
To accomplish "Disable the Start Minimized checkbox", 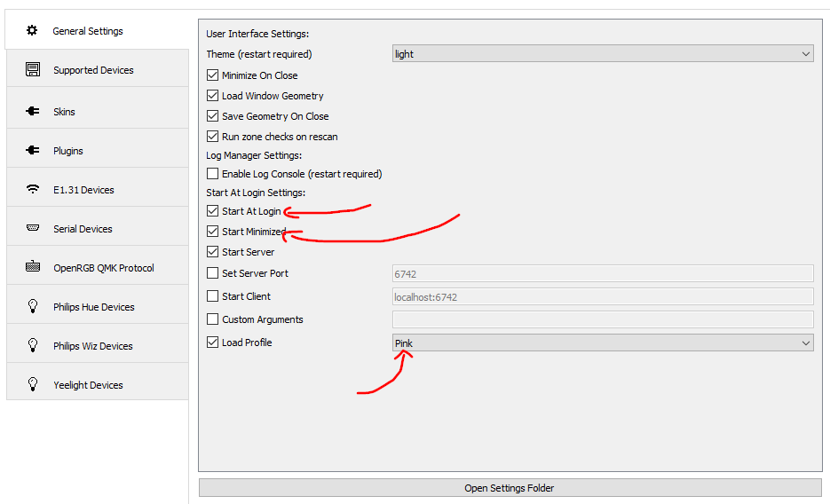I will click(212, 232).
